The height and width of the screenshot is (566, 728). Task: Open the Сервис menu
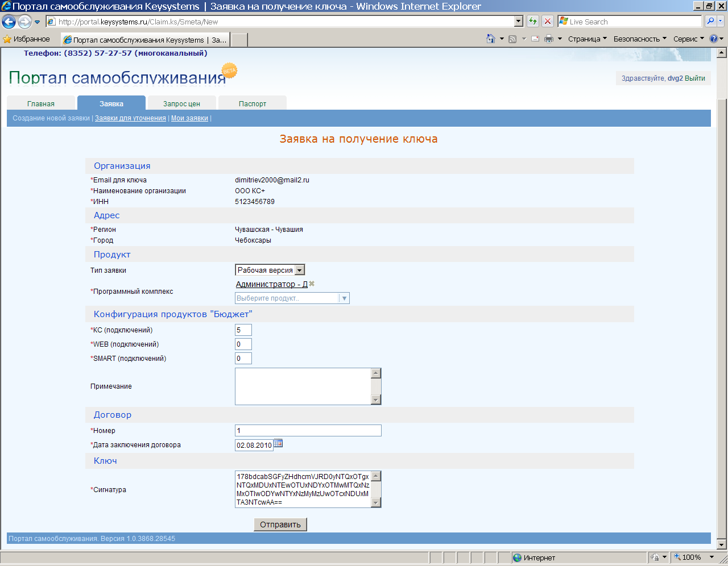click(688, 39)
